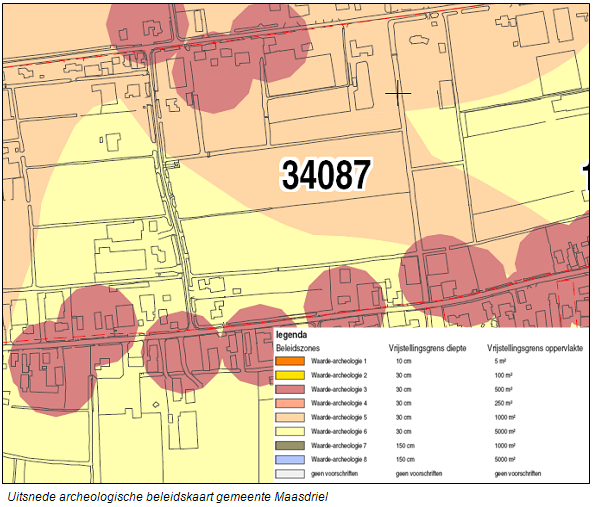Click the 'Waarde-archeologie 6' legend label
This screenshot has width=593, height=507.
point(339,431)
